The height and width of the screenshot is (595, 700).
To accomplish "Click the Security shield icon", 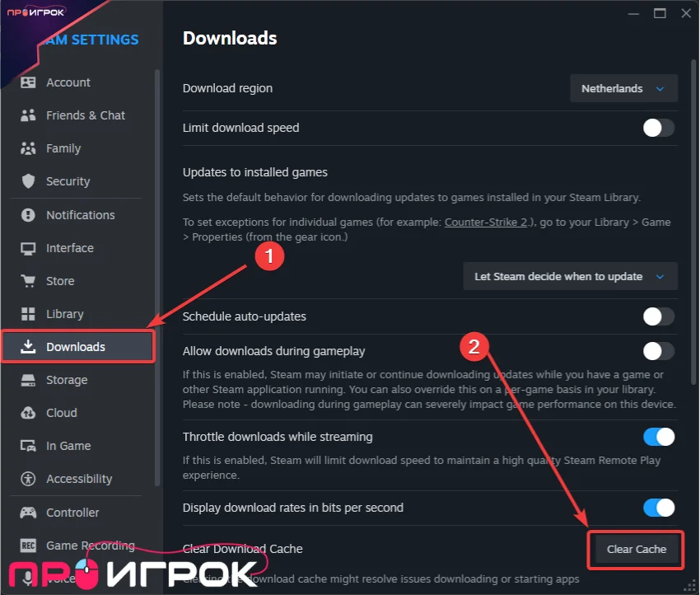I will pos(29,181).
